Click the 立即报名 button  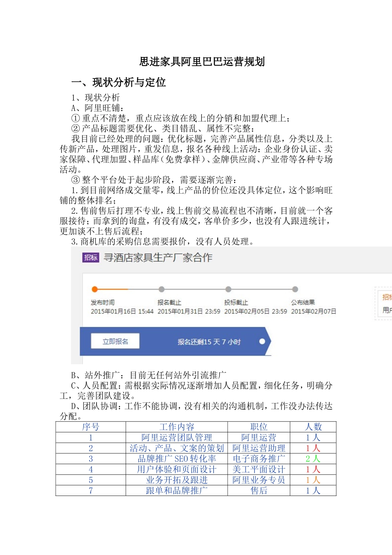115,342
